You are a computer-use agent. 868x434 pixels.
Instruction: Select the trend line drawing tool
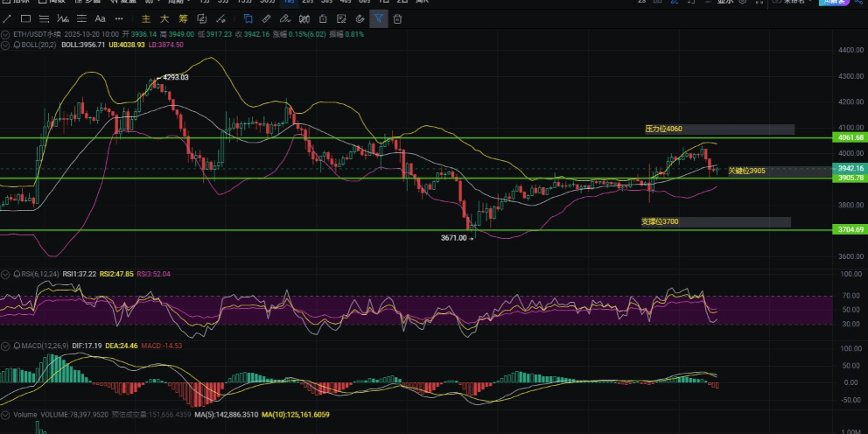pos(7,18)
